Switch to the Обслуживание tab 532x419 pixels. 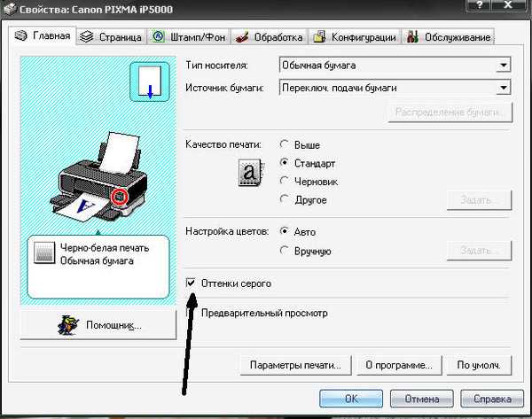pyautogui.click(x=448, y=36)
